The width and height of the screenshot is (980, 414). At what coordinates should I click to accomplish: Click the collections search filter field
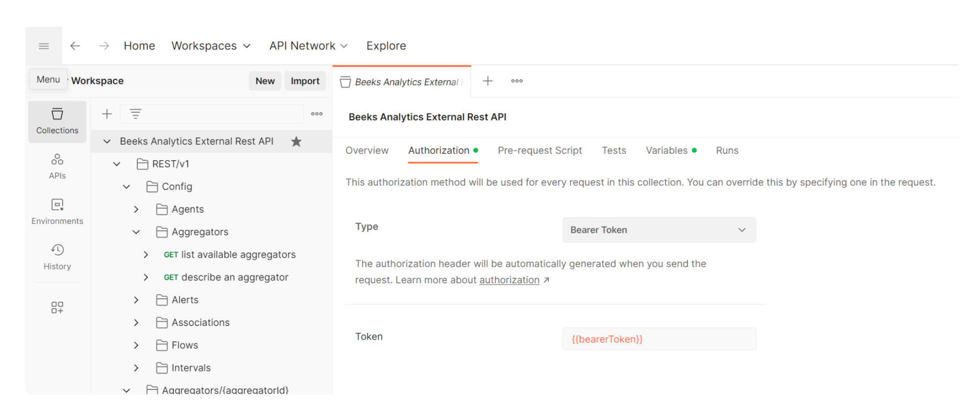pyautogui.click(x=212, y=114)
